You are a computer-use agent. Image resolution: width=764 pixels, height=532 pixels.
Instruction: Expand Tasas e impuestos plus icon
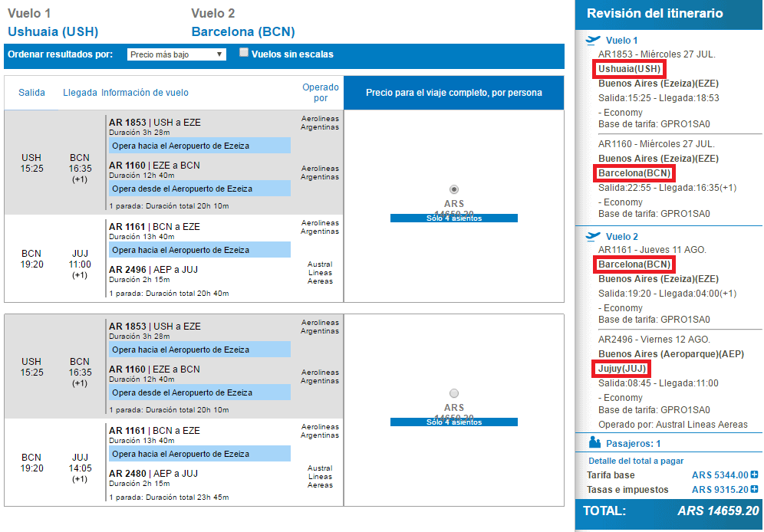coord(754,489)
